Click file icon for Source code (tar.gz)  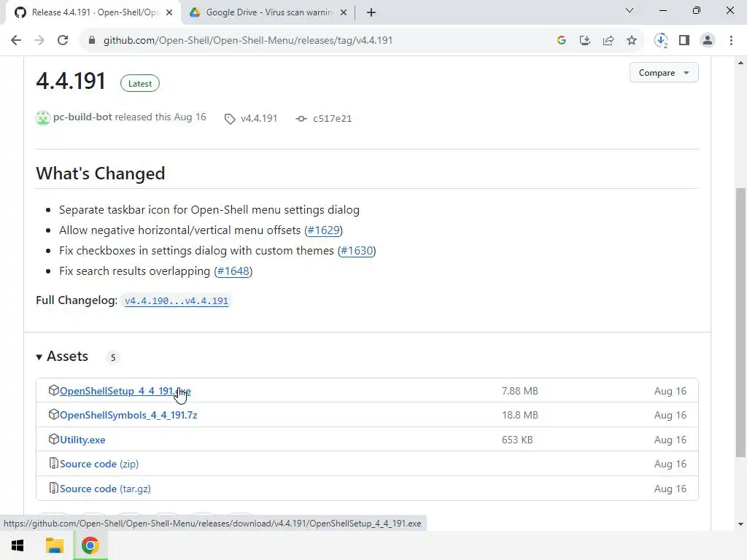(x=53, y=488)
